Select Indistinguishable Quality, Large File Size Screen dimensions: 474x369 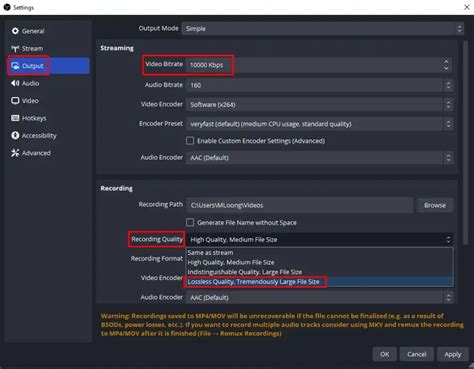(x=245, y=272)
